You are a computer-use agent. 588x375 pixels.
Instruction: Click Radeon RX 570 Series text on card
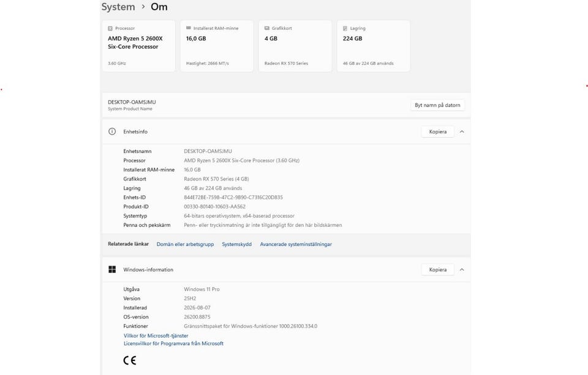pos(286,63)
